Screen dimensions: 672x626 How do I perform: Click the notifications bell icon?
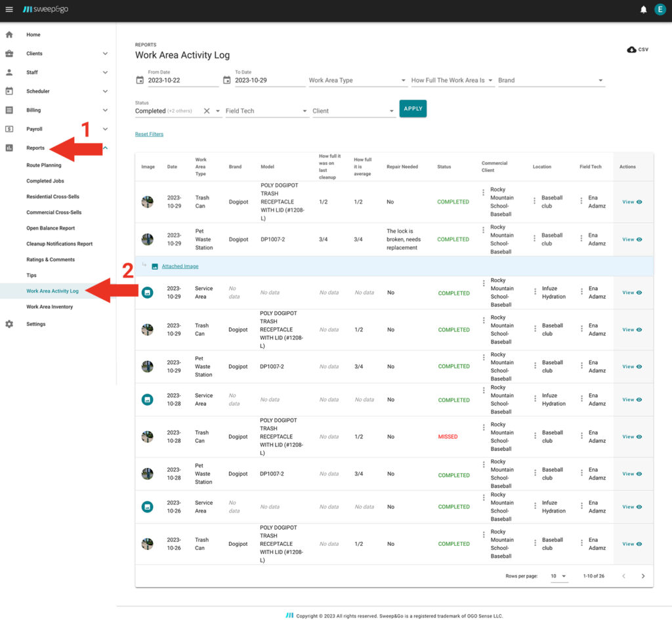[643, 9]
